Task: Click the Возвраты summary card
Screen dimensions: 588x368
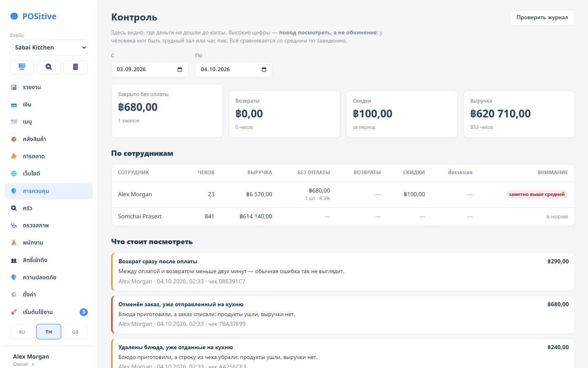Action: click(x=284, y=114)
